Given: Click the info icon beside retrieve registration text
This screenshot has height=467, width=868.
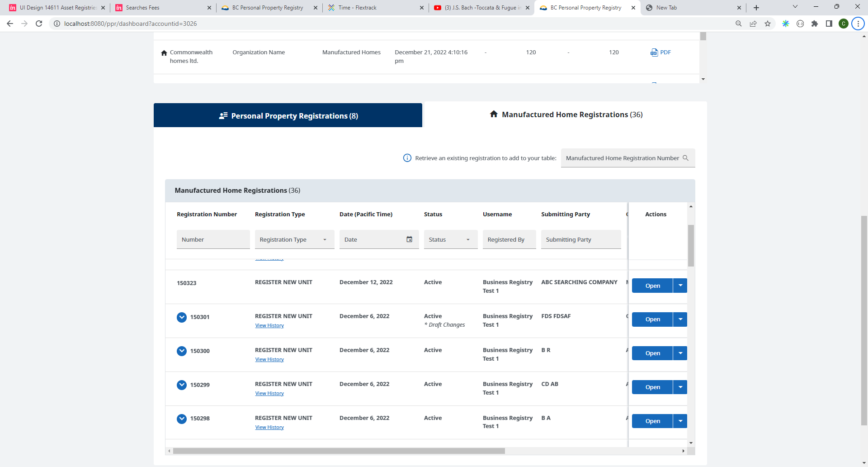Looking at the screenshot, I should 407,157.
